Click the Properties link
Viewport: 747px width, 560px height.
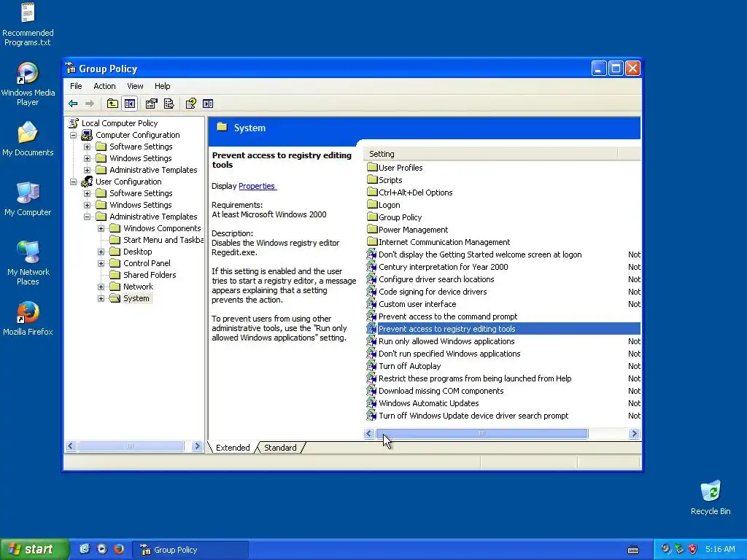coord(258,186)
